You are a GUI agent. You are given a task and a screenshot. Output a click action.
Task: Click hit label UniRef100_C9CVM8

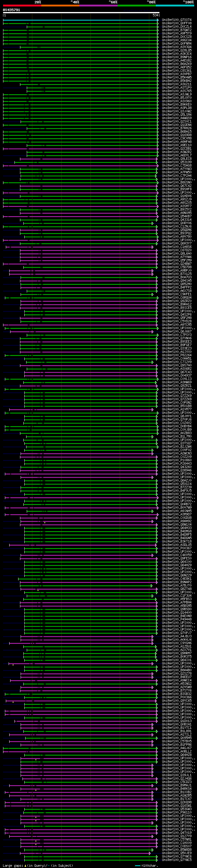click(x=177, y=138)
